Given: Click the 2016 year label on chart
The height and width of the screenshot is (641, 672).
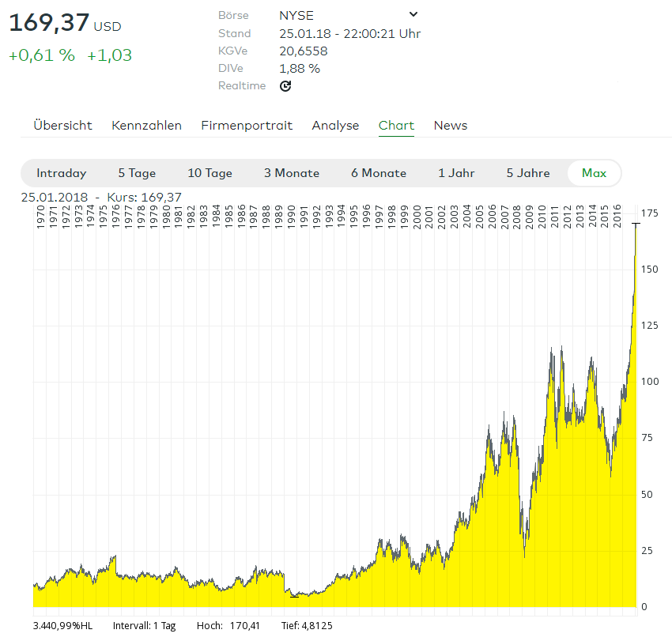Looking at the screenshot, I should point(617,217).
